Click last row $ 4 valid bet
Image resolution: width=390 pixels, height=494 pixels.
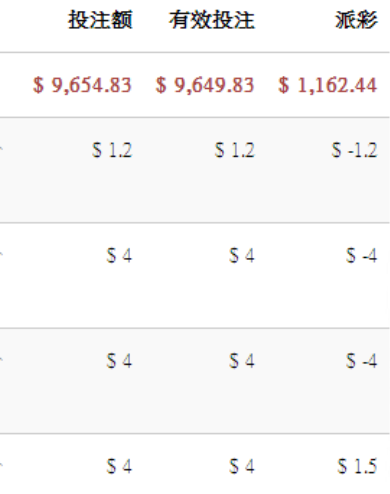pos(242,466)
